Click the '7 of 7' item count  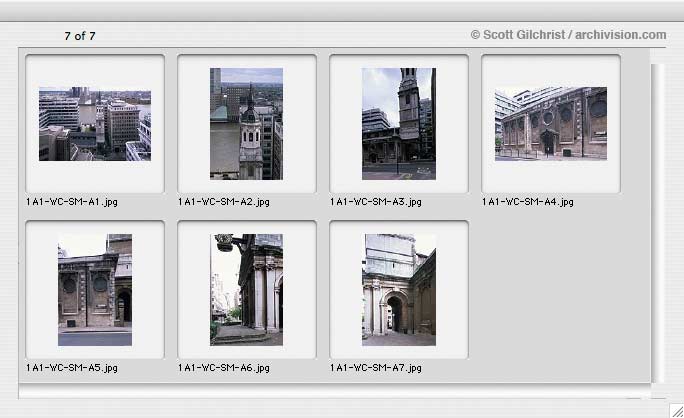80,36
